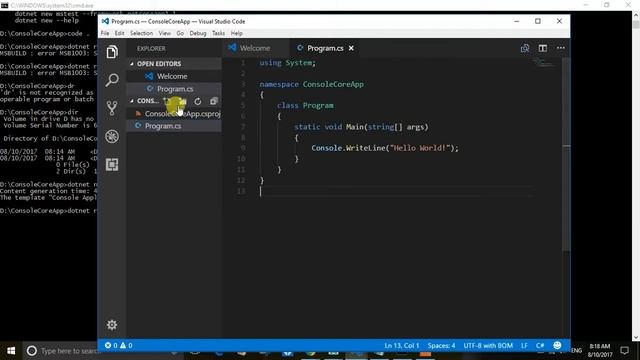Click the Refresh Explorer icon
640x360 pixels.
[198, 101]
